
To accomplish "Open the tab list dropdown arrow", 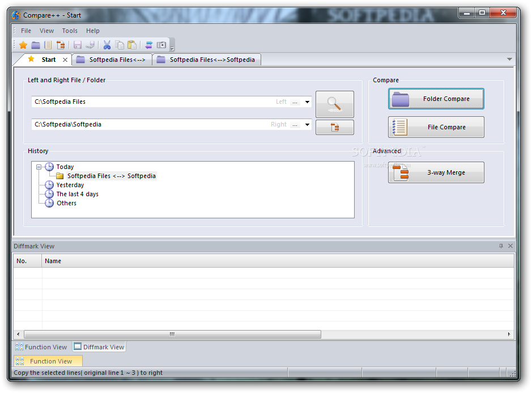I will tap(509, 59).
